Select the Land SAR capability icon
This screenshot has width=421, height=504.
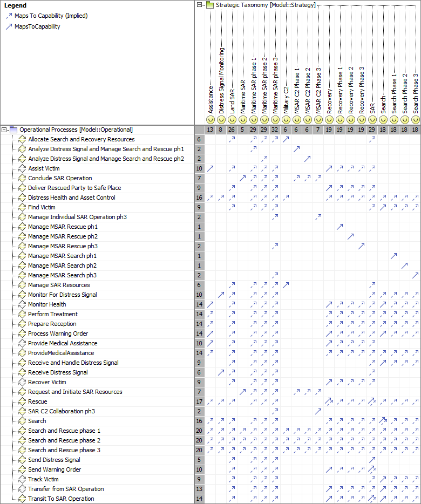(x=232, y=120)
